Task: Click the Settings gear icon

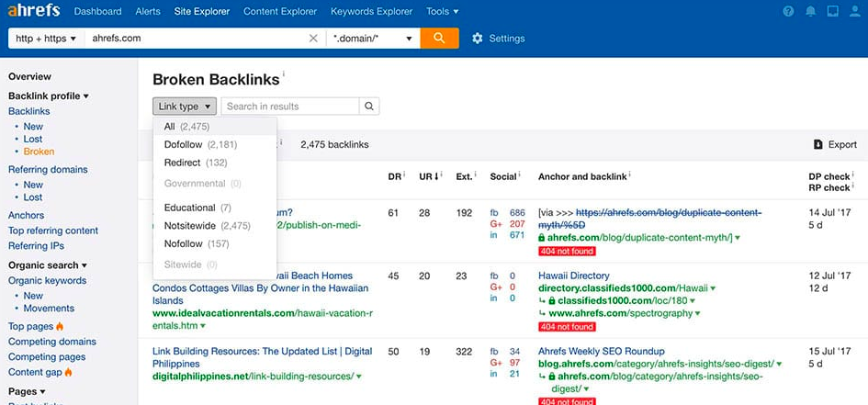Action: point(478,39)
